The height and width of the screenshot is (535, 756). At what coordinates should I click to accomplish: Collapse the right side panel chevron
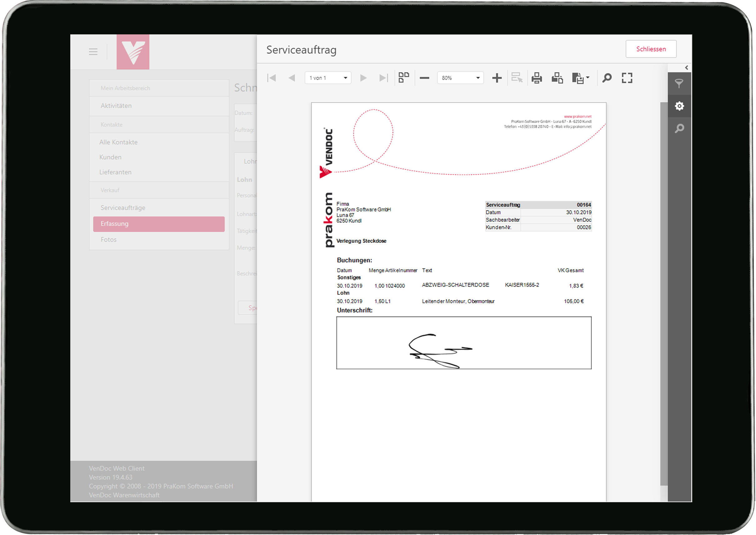point(687,67)
